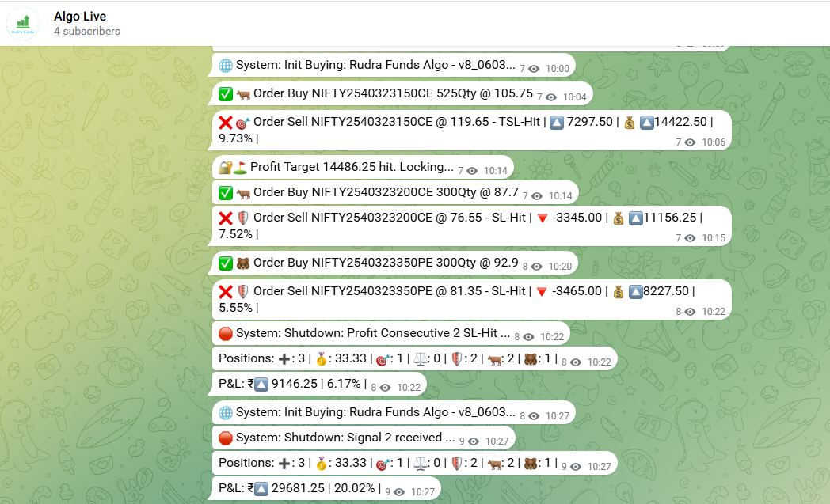This screenshot has height=504, width=830.
Task: Click the views eye icon at 10:20
Action: point(537,267)
